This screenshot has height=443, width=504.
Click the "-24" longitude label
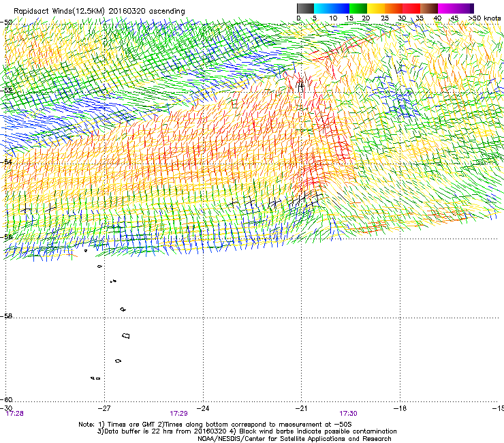[203, 408]
